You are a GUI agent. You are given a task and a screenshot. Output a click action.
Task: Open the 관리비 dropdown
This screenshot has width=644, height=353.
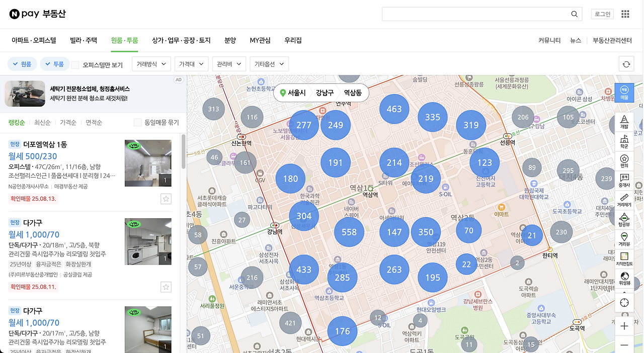pos(229,64)
